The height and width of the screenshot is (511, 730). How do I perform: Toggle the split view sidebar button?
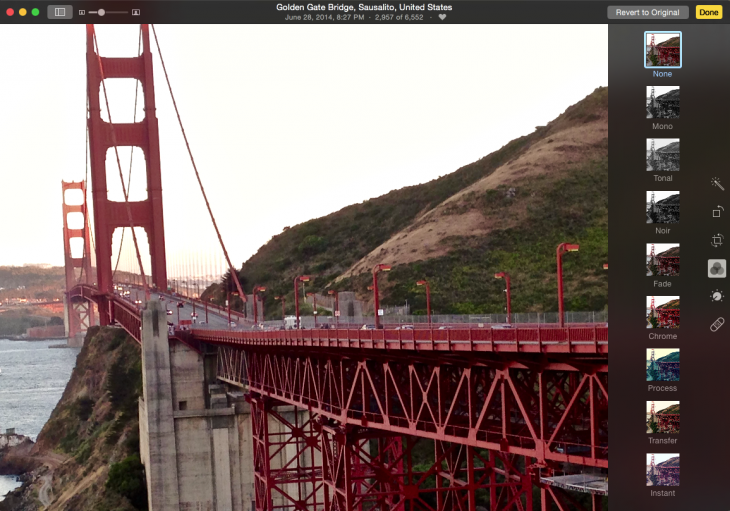pyautogui.click(x=60, y=12)
